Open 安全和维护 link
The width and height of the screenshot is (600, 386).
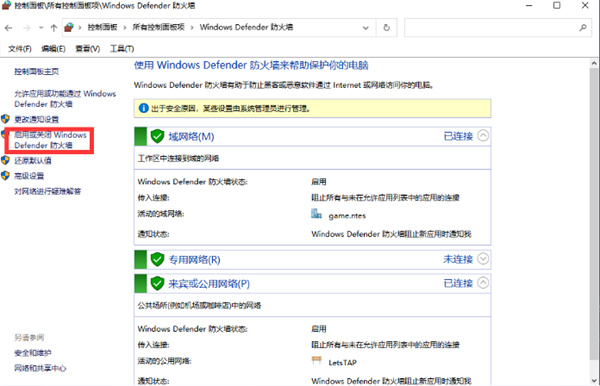(x=33, y=353)
